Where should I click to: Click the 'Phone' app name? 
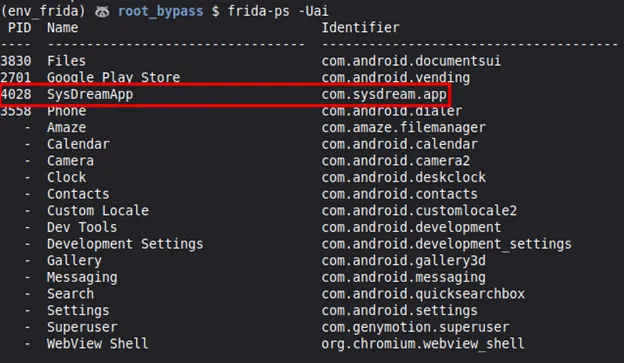coord(66,111)
